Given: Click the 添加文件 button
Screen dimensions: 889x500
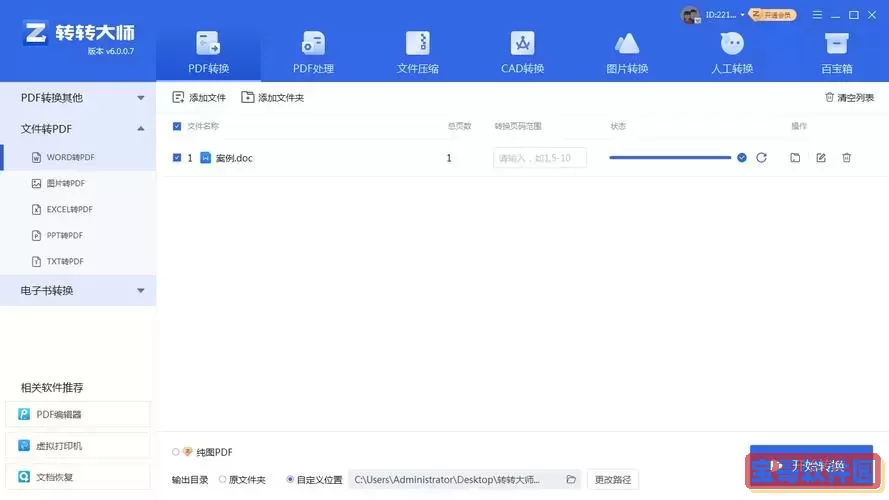Looking at the screenshot, I should pos(199,98).
